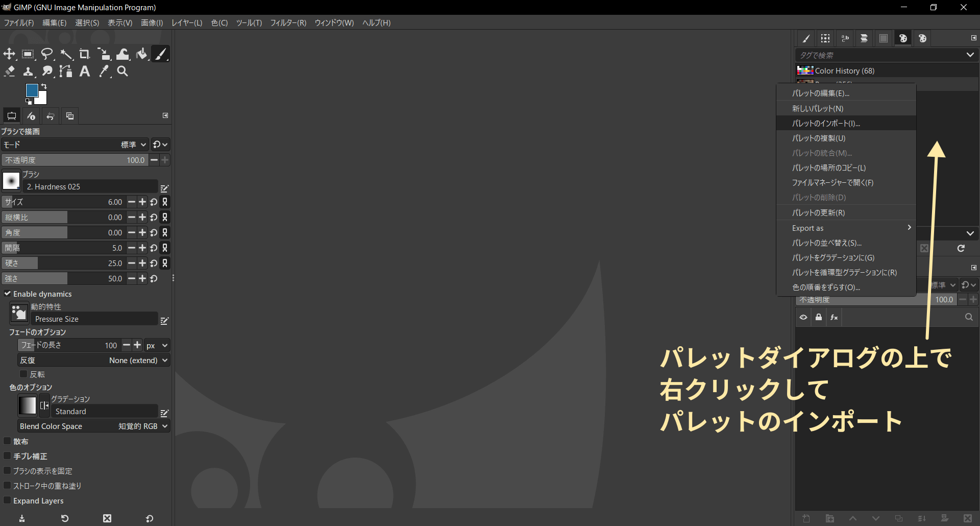Open the Undo History tab
Screen dimensions: 980x526
tap(51, 116)
